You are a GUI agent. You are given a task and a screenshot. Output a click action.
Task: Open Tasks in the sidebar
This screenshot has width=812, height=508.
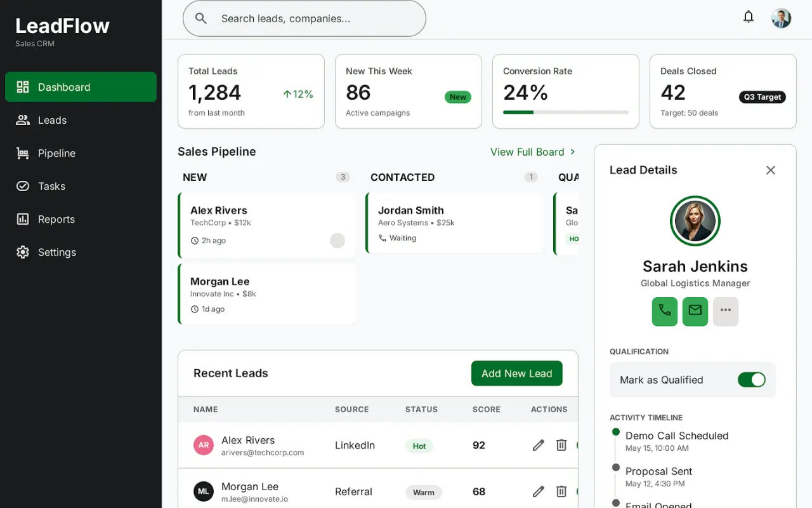coord(81,186)
